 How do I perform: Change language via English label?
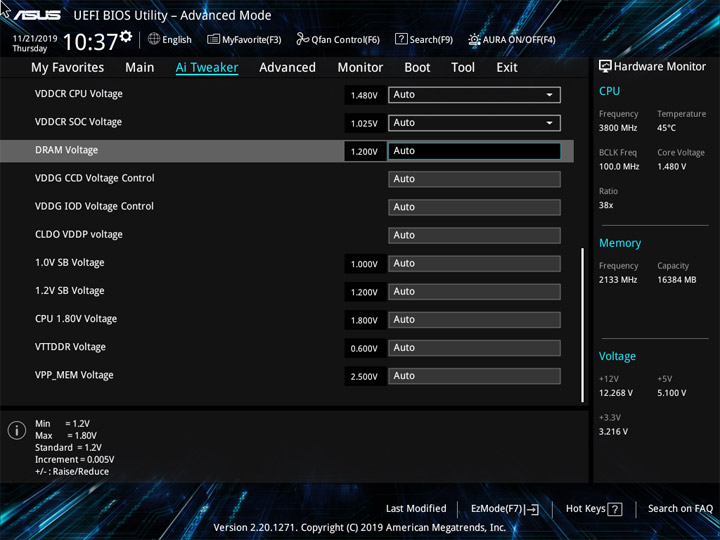pos(177,39)
